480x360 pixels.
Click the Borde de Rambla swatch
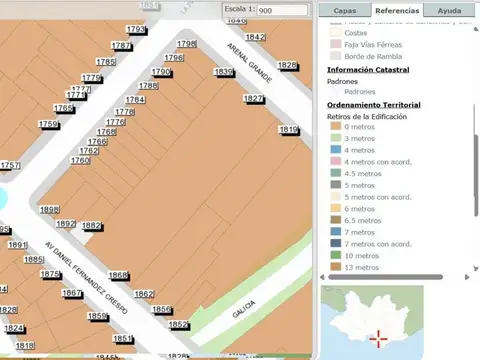coord(336,56)
